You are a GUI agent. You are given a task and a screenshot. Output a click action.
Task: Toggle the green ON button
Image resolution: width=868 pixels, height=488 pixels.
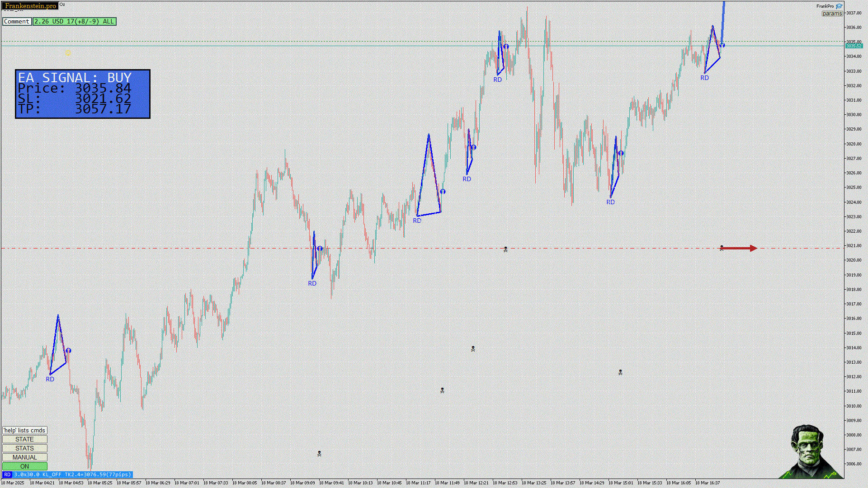point(24,466)
